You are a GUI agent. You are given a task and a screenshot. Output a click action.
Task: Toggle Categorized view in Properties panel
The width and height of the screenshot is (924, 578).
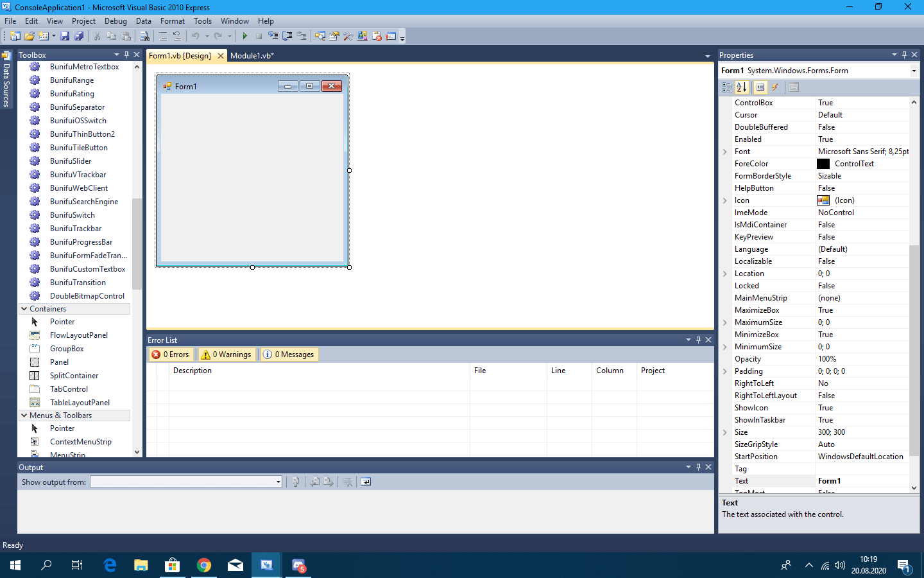point(726,87)
